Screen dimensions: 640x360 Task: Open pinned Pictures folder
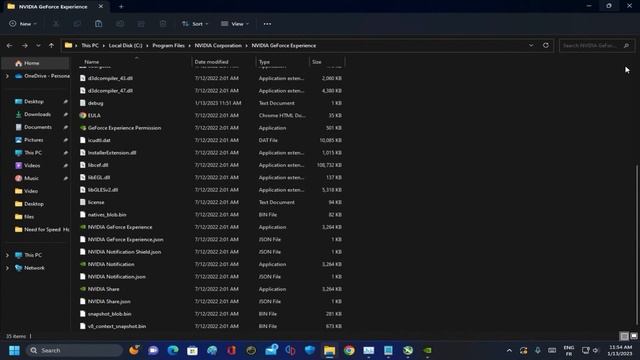coord(33,140)
